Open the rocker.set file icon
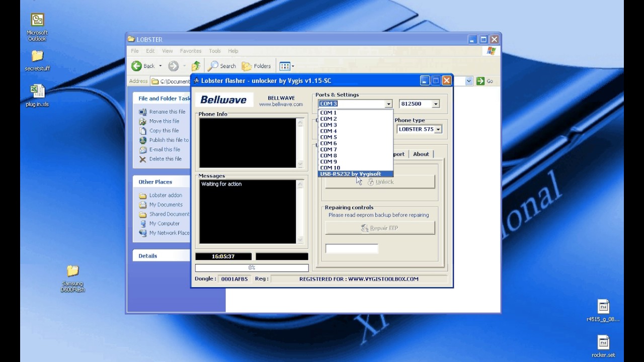 (x=603, y=346)
